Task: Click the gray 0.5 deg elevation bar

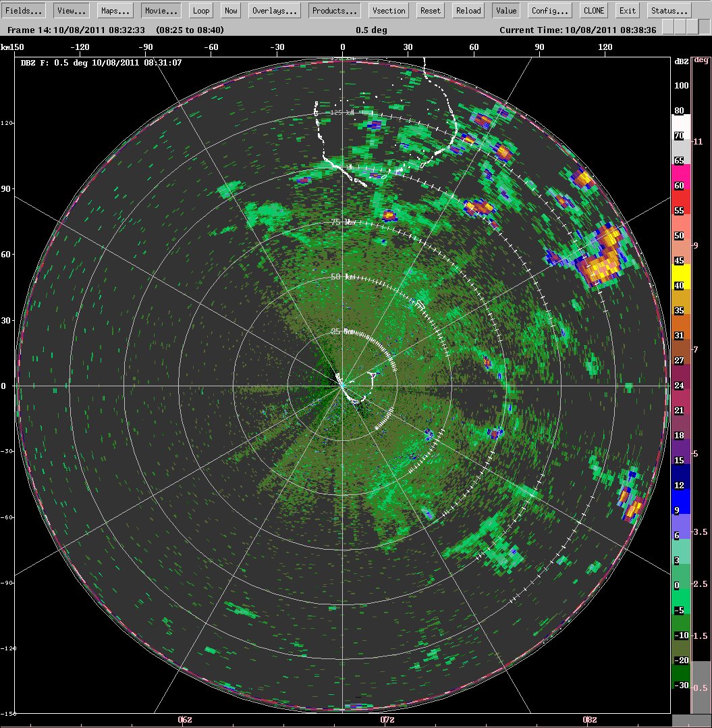Action: pos(701,687)
